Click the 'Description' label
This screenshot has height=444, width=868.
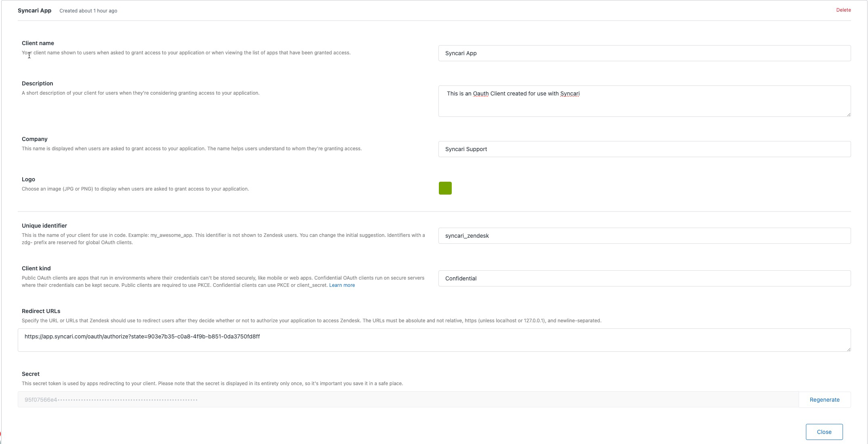(38, 83)
